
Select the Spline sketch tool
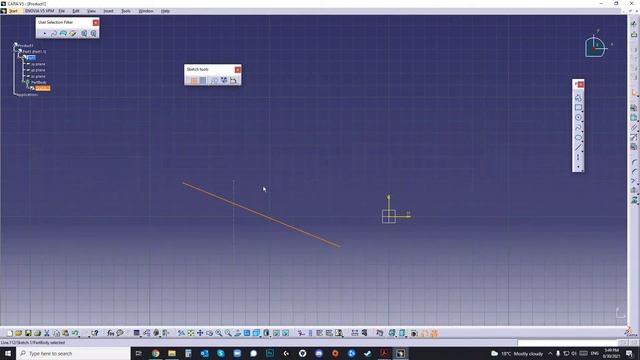click(x=578, y=128)
